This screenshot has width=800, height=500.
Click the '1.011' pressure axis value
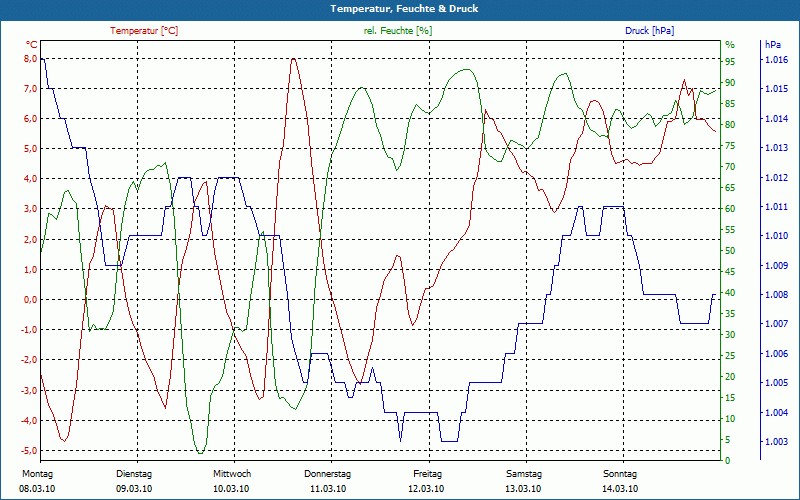pos(776,207)
